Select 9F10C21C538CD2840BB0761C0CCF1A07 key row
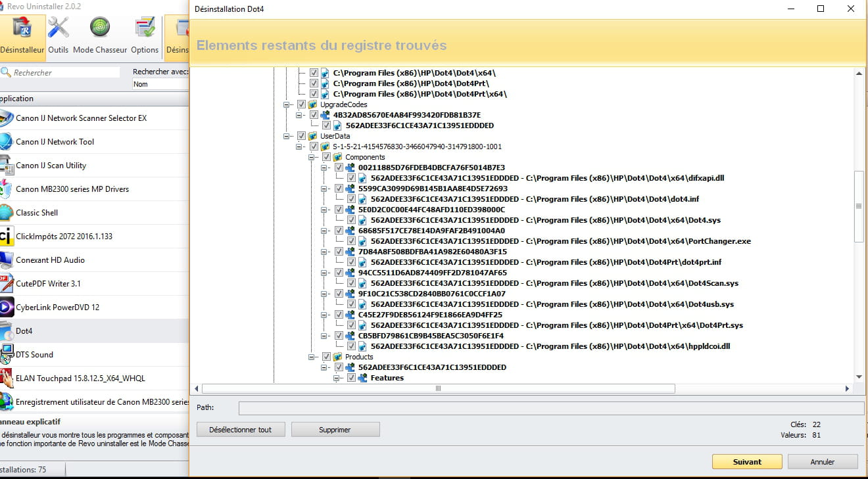The width and height of the screenshot is (868, 479). (432, 294)
